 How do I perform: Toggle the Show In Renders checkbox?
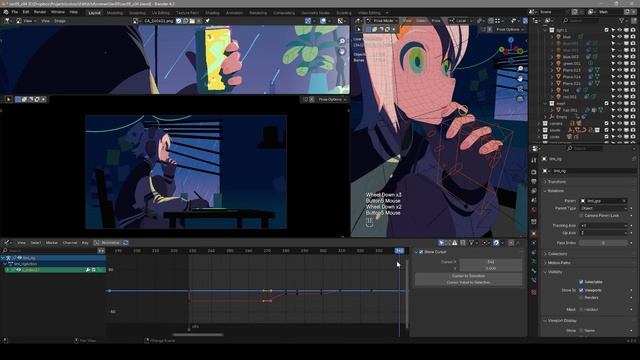tap(581, 298)
